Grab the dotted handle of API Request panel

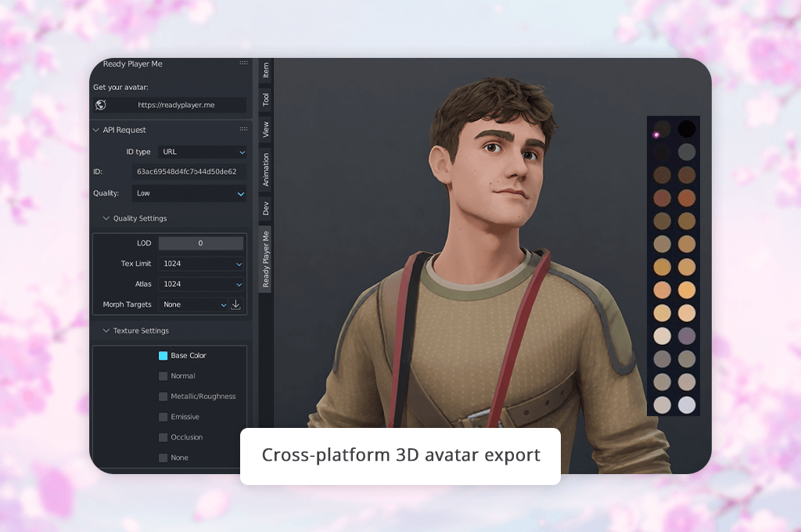click(x=244, y=129)
